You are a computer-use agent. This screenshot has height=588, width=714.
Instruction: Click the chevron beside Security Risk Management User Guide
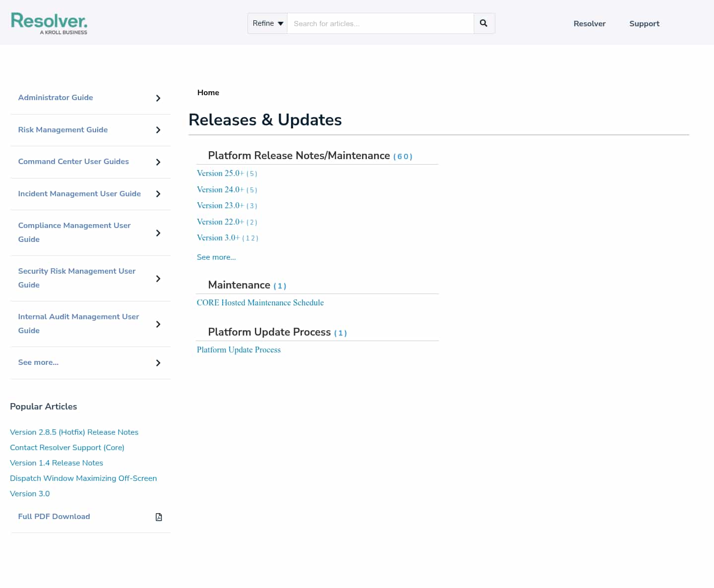pyautogui.click(x=158, y=279)
